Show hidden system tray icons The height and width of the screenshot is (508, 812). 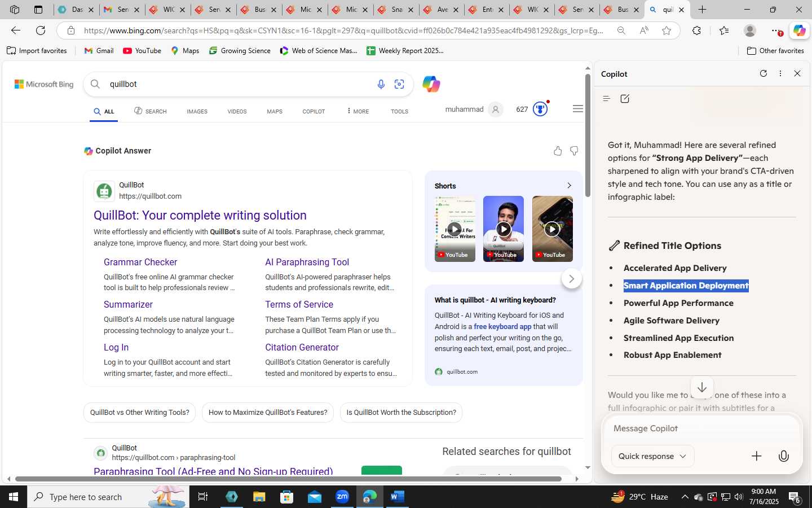pos(685,497)
